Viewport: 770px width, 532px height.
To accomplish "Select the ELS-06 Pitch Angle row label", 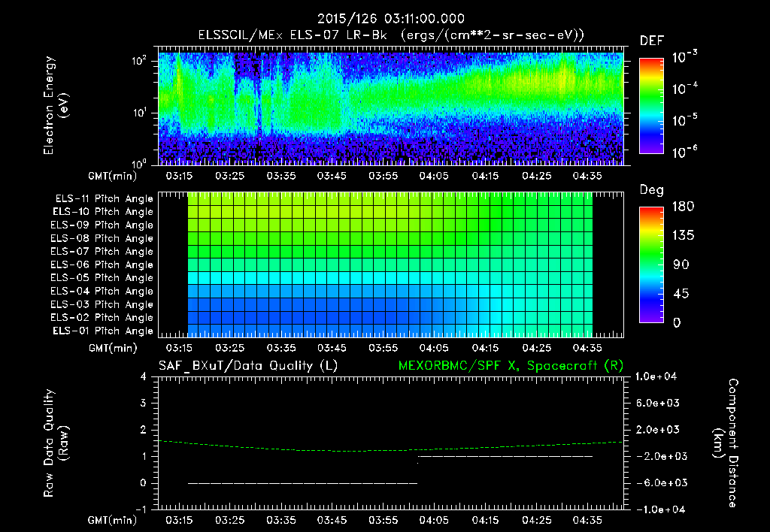I will click(x=102, y=264).
